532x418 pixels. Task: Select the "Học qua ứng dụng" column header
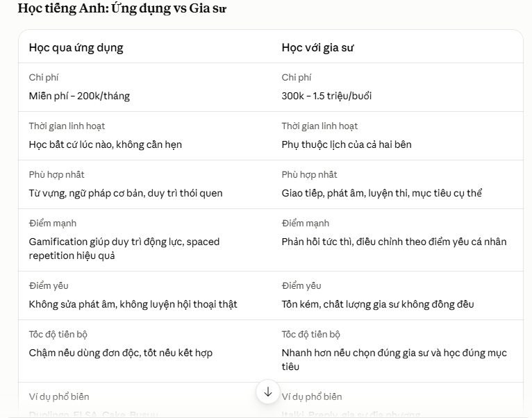click(76, 48)
